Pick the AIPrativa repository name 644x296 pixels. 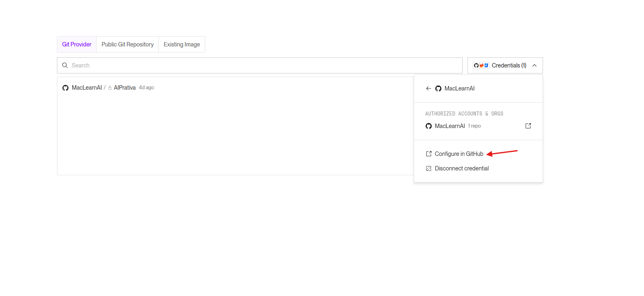coord(124,88)
